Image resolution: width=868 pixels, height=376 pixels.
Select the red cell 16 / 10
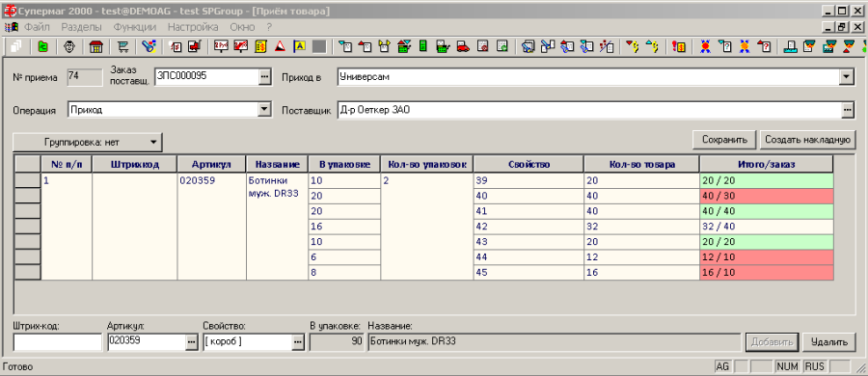pos(767,273)
